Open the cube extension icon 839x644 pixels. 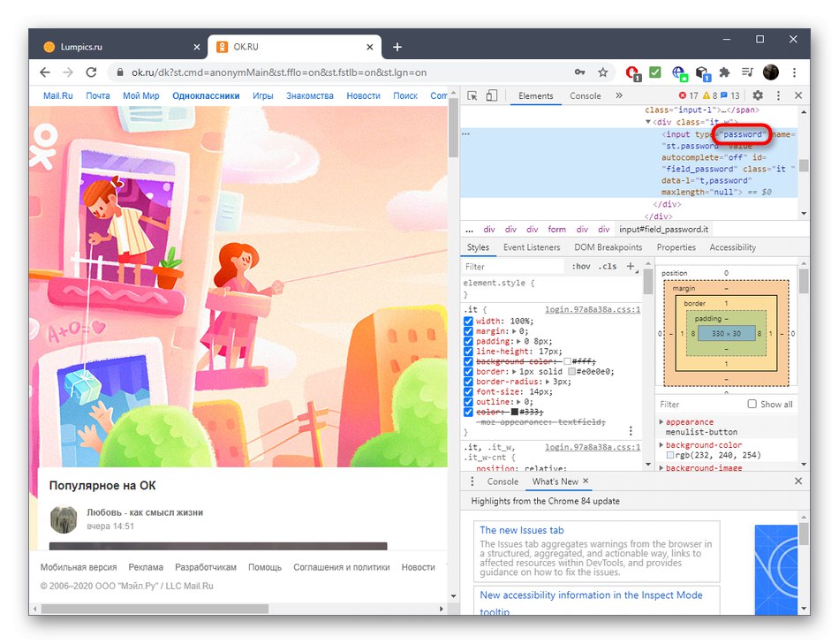[703, 72]
